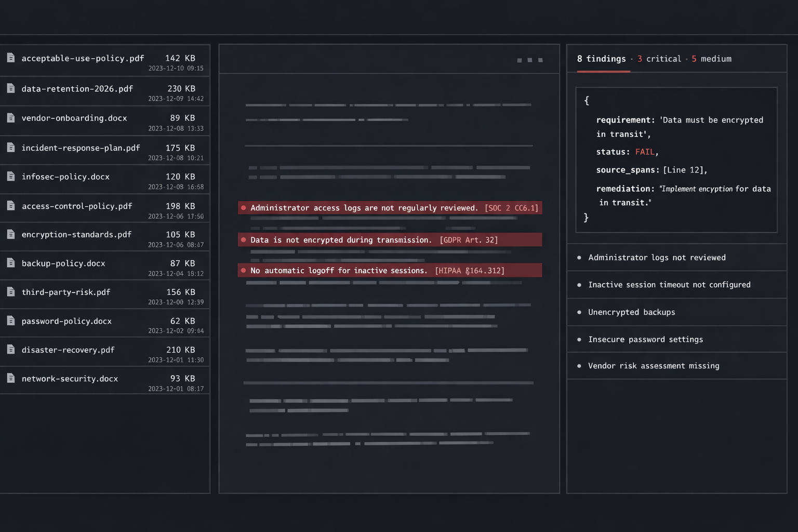Click the document icon for data-retention-2026.pdf

point(10,88)
